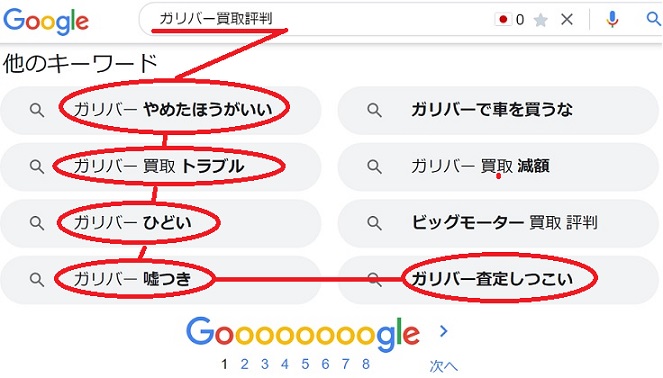663x378 pixels.
Task: Click the blue search magnifier icon
Action: tap(654, 19)
